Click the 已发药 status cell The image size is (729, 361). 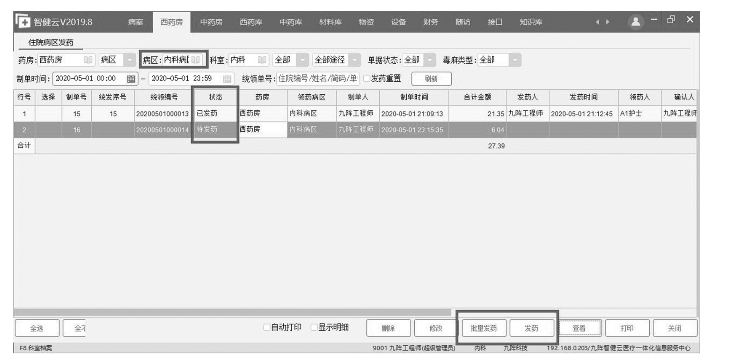[x=216, y=114]
